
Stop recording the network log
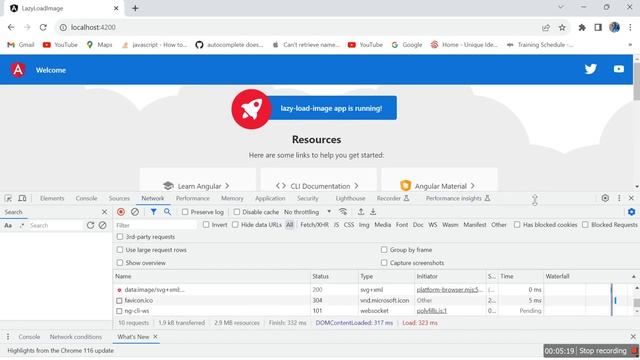coord(121,212)
